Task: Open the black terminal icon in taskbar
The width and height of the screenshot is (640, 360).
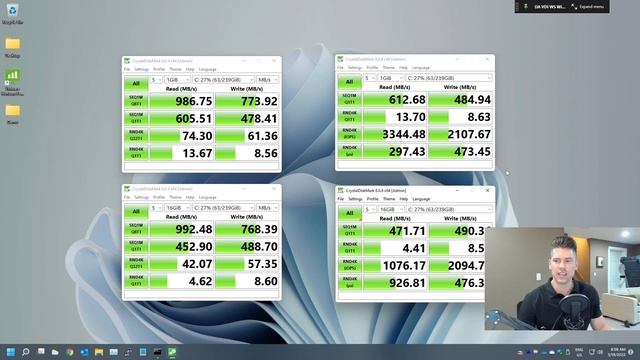Action: pyautogui.click(x=158, y=352)
